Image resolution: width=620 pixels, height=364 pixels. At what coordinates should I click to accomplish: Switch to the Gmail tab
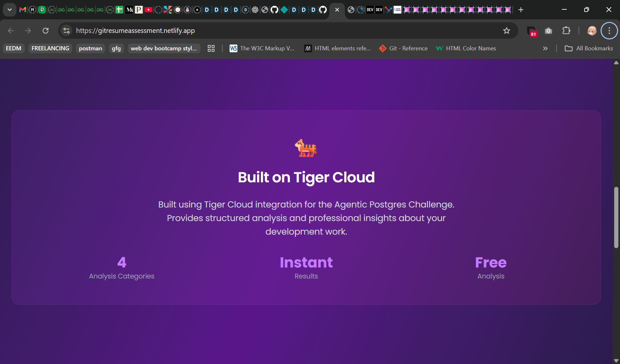[x=23, y=10]
